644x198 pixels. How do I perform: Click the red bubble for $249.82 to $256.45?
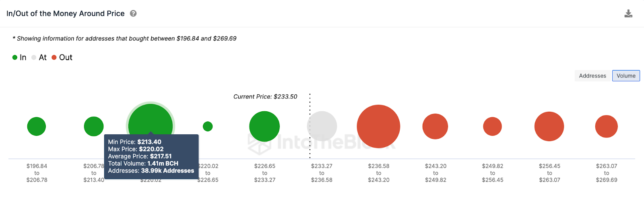tap(492, 126)
